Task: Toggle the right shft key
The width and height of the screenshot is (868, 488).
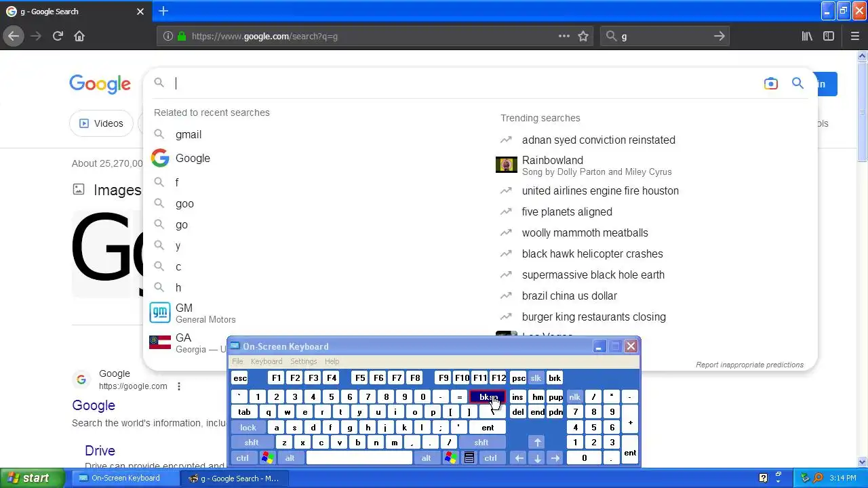Action: [x=481, y=443]
